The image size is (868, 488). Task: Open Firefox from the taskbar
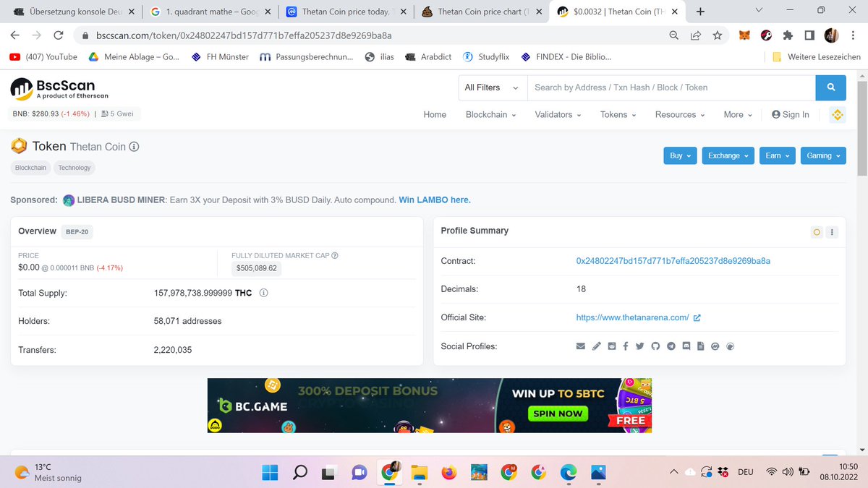[448, 473]
